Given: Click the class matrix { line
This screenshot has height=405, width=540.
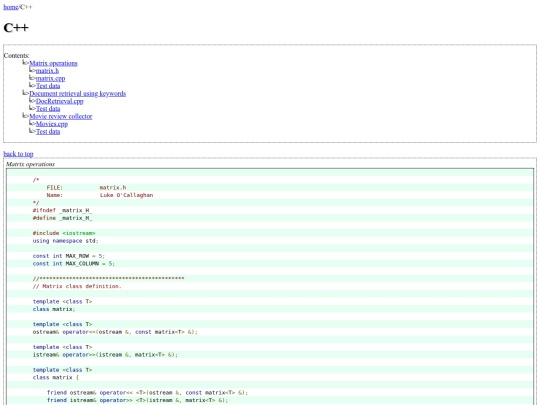Looking at the screenshot, I should coord(56,377).
